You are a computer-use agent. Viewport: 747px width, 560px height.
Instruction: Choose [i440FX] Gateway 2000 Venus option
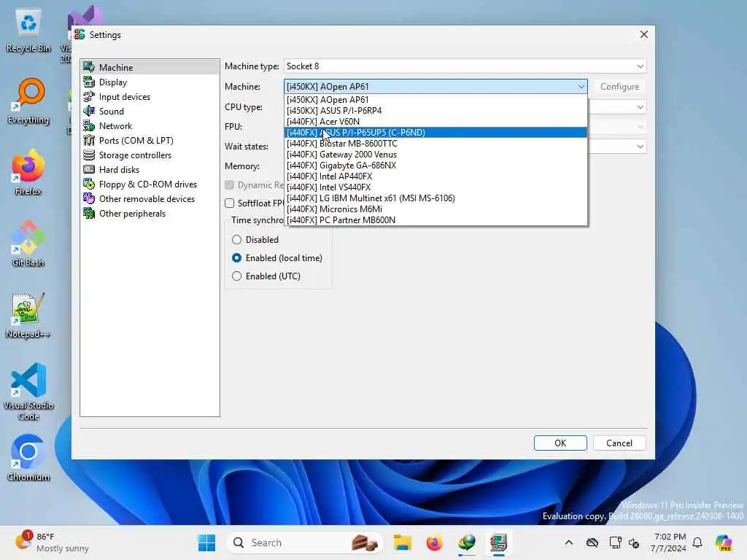[x=436, y=155]
